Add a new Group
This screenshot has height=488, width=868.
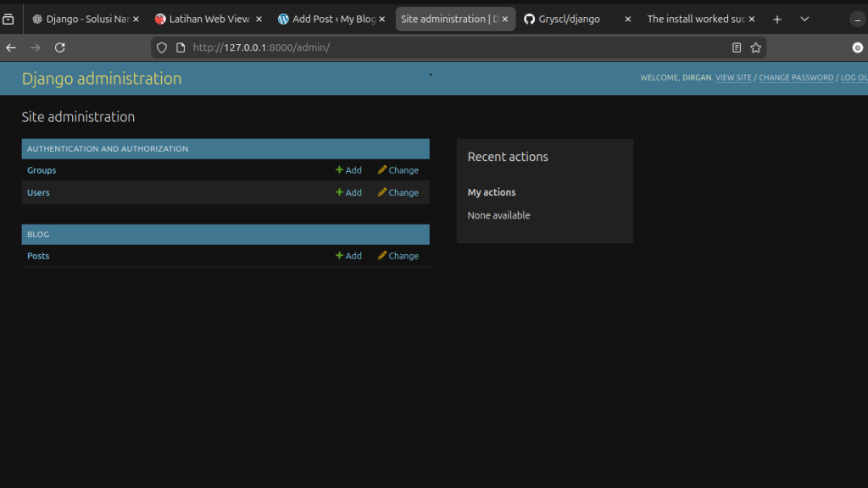[348, 170]
